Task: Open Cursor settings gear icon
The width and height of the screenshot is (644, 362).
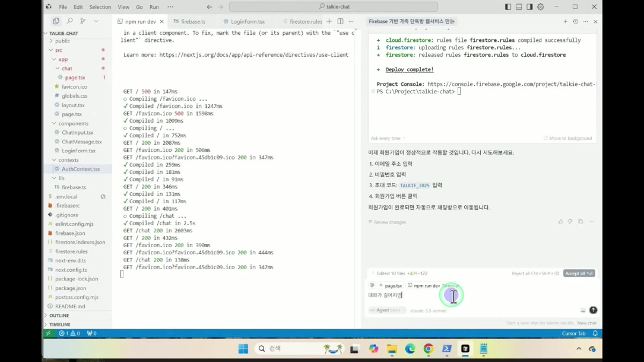Action: click(540, 7)
